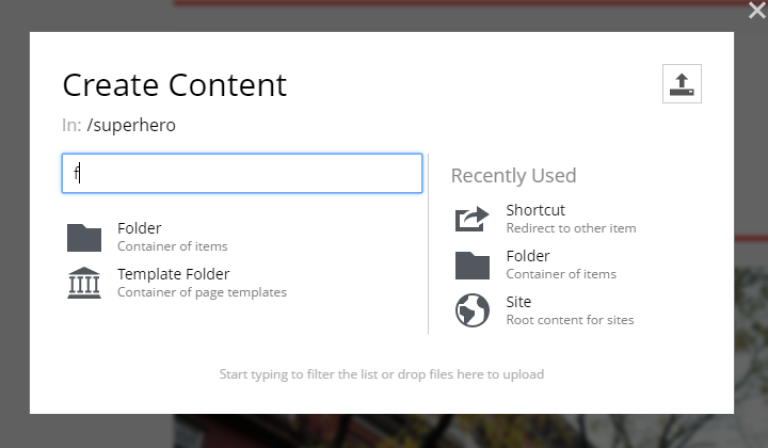Click 'Container of page templates' description
Viewport: 768px width, 448px height.
(202, 292)
